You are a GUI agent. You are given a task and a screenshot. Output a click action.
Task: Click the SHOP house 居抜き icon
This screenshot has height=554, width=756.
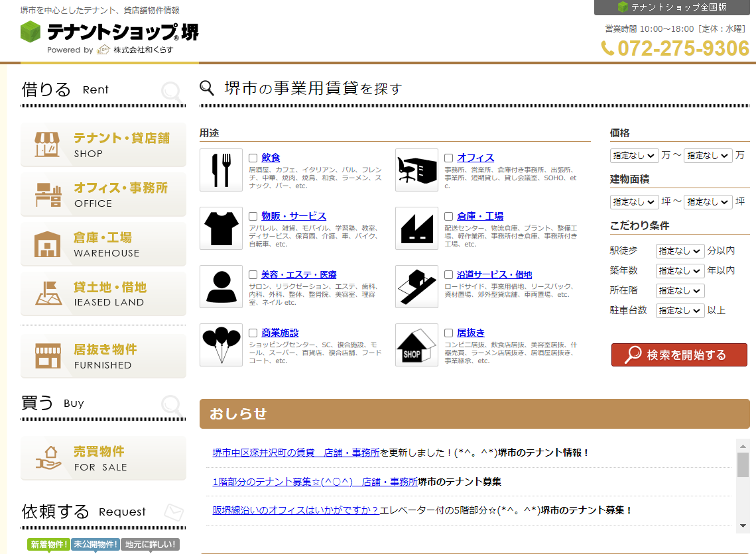(416, 345)
